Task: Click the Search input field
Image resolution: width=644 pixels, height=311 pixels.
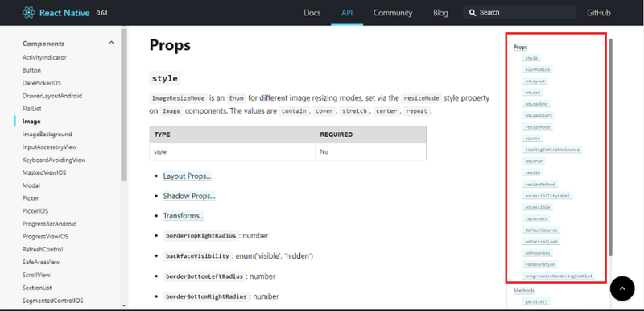Action: (519, 13)
